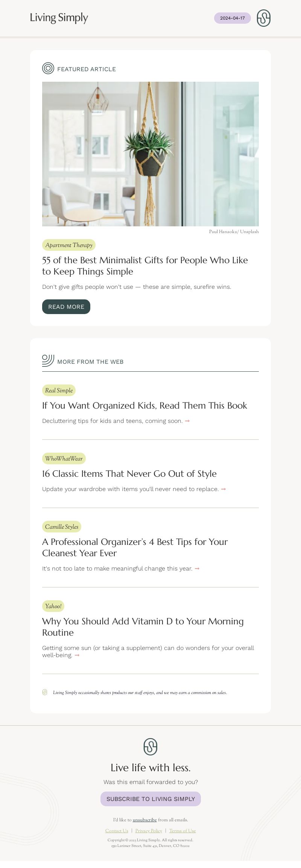
Task: Click the small logo beside commission disclaimer
Action: [x=45, y=692]
